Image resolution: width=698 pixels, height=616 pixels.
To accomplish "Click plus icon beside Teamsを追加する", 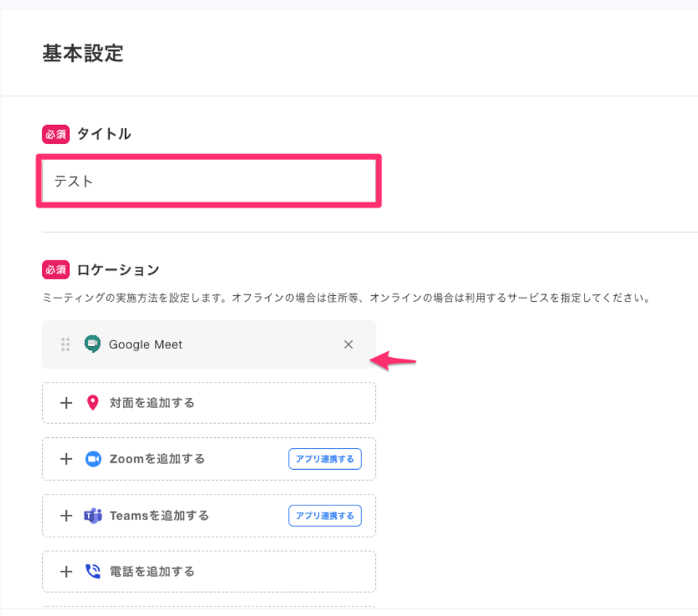I will pyautogui.click(x=66, y=516).
